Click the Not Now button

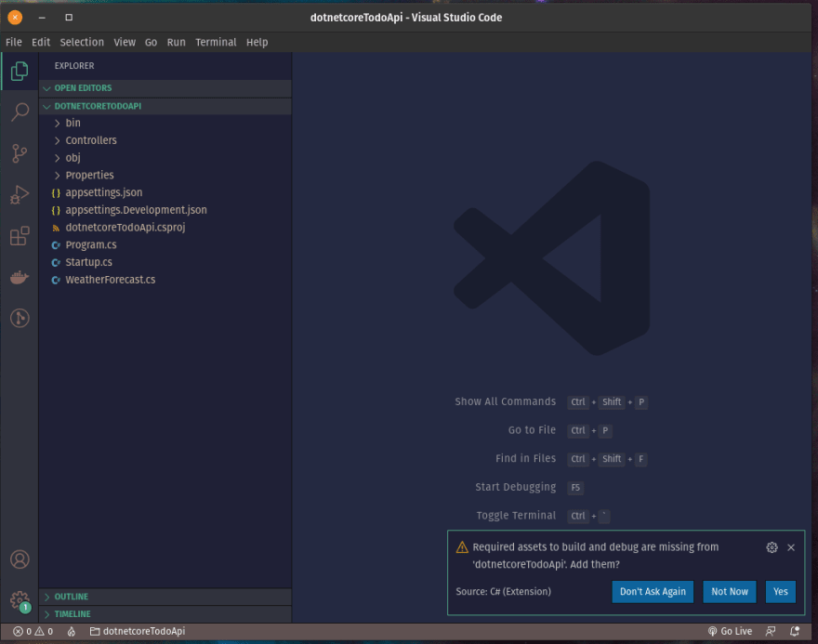(x=730, y=592)
